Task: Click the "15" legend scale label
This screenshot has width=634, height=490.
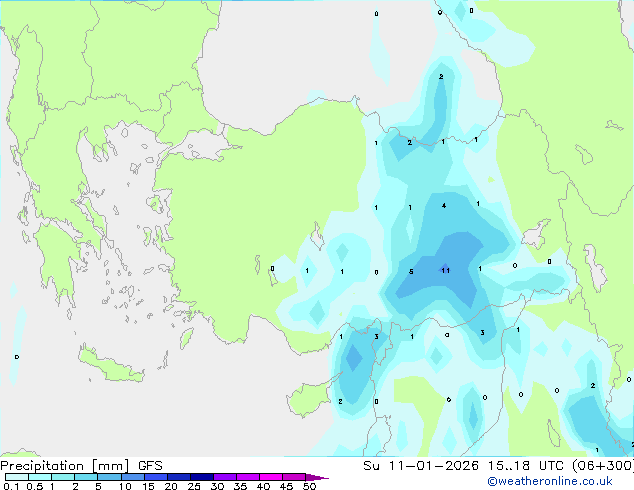Action: (148, 486)
